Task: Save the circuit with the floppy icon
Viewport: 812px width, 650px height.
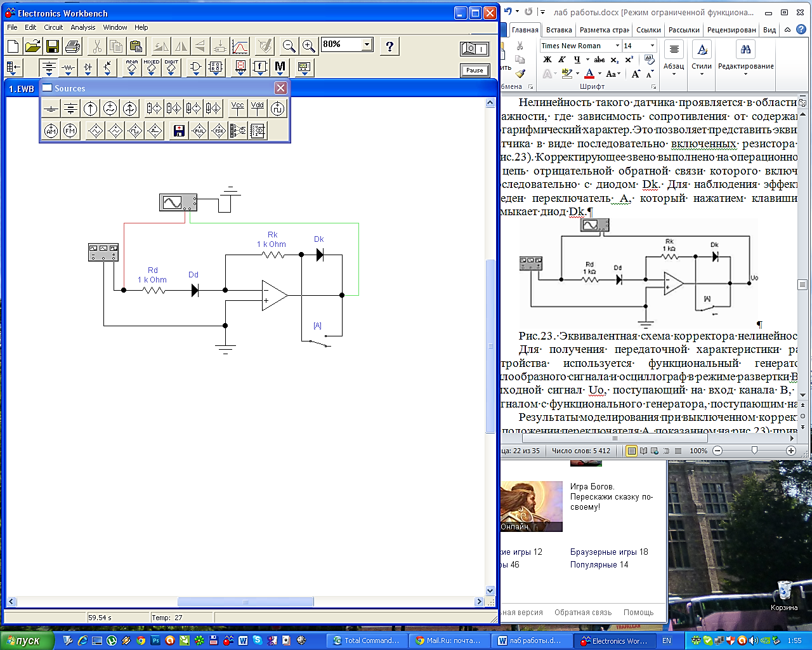Action: 53,46
